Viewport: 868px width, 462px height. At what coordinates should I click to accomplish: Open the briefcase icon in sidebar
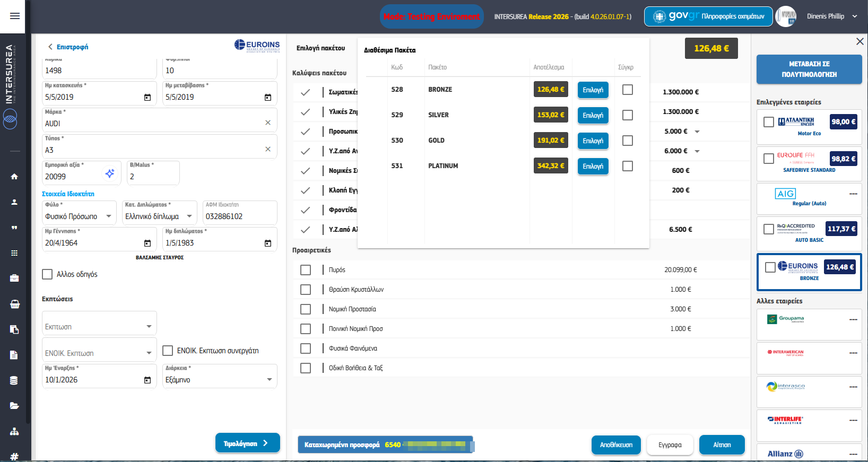[14, 278]
